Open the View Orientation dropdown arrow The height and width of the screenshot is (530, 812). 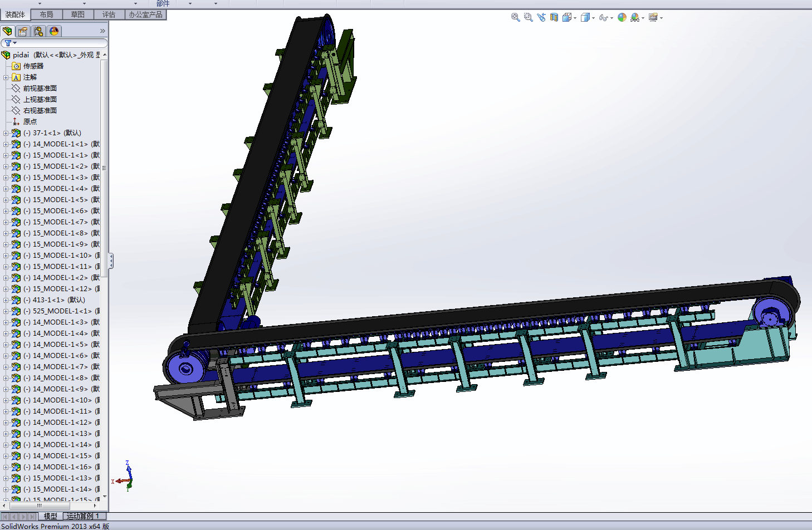(x=575, y=18)
